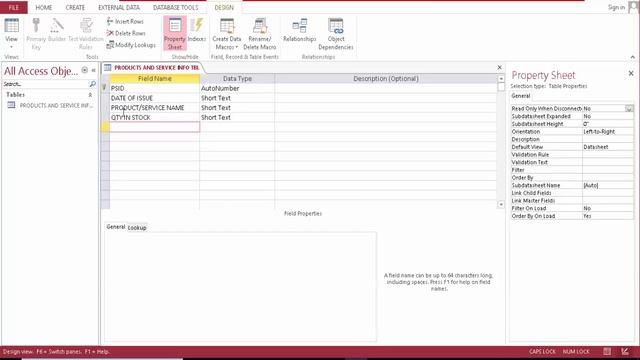Click Delete Rows in Tools group
Viewport: 640px width, 360px height.
click(x=126, y=33)
